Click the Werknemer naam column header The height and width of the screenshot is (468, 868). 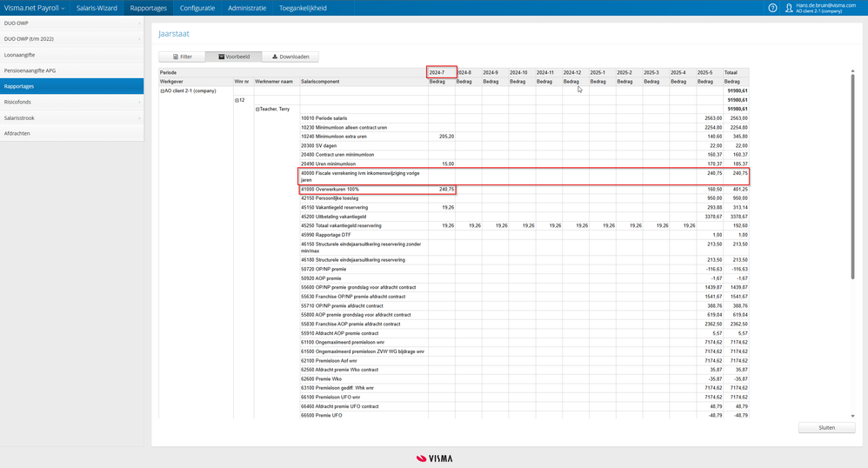tap(274, 82)
